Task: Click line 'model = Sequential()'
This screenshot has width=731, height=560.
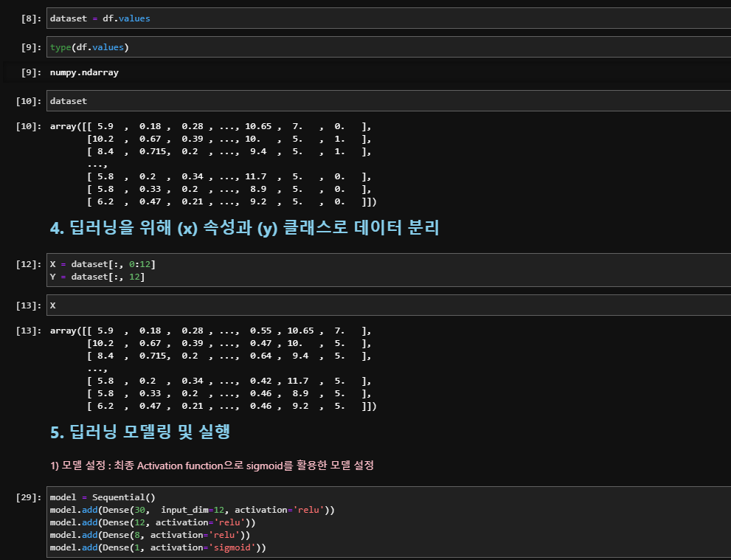Action: [x=103, y=497]
